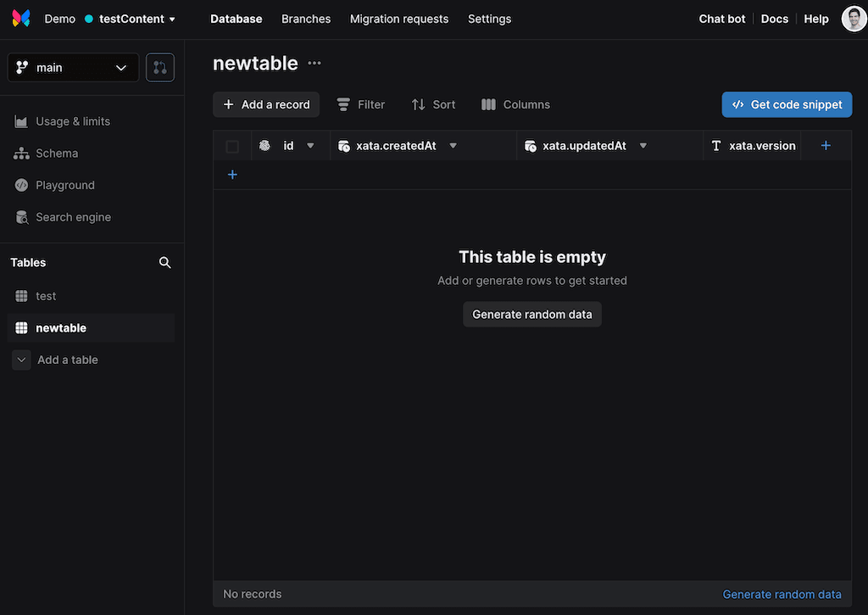Click the Demo workspace name
Image resolution: width=868 pixels, height=615 pixels.
point(60,19)
